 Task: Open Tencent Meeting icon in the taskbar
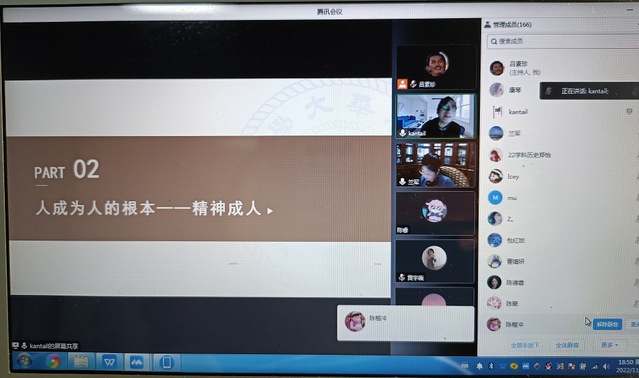(137, 362)
